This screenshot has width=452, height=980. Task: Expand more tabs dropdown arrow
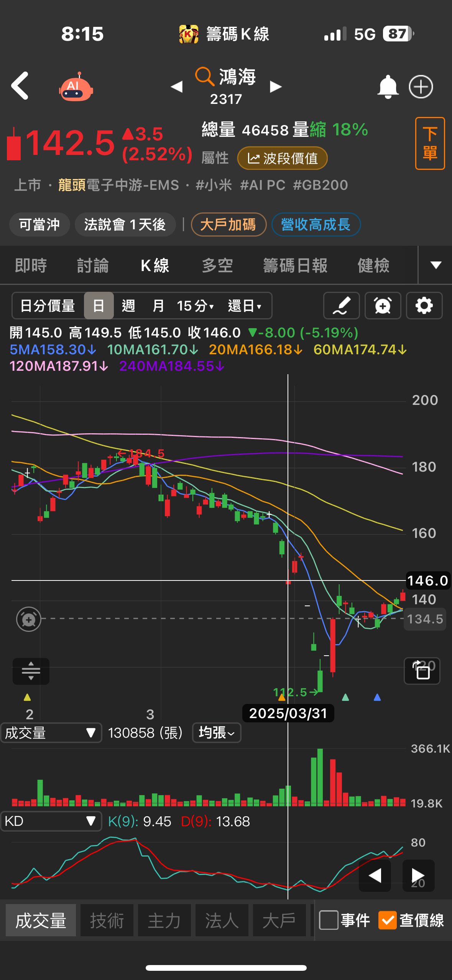[x=436, y=265]
